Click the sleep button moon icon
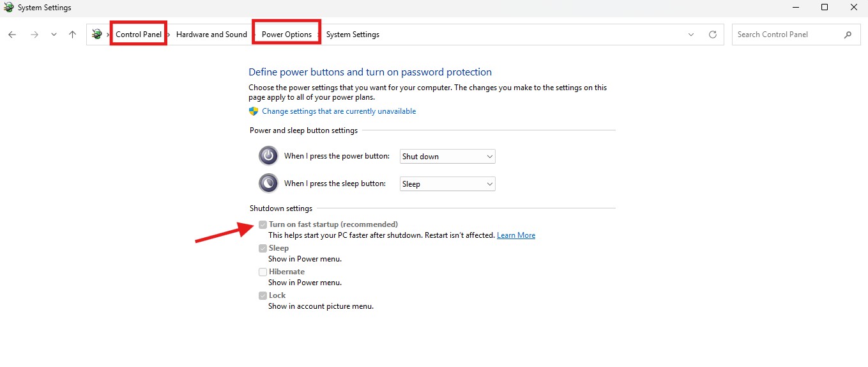Viewport: 868px width, 367px height. pyautogui.click(x=268, y=183)
